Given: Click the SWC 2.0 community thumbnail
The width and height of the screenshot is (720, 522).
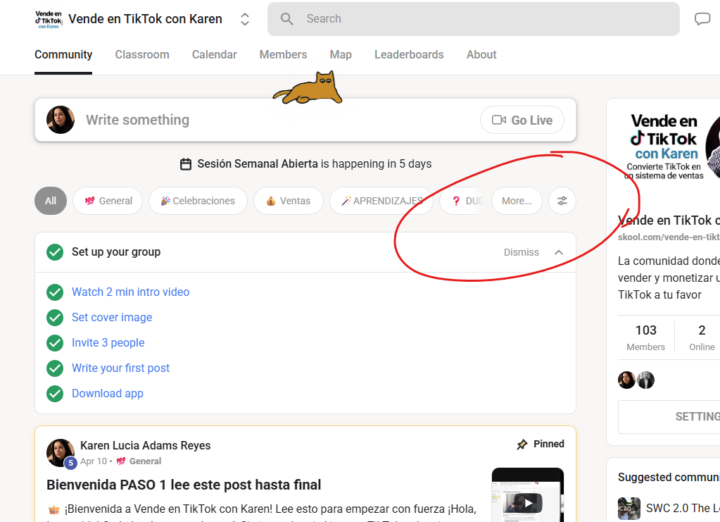Looking at the screenshot, I should point(629,508).
